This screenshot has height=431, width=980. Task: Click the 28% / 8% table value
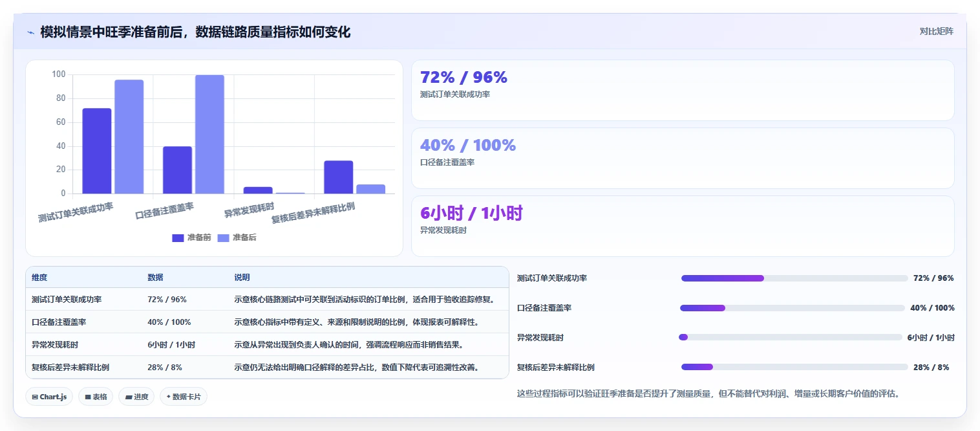[x=165, y=368]
